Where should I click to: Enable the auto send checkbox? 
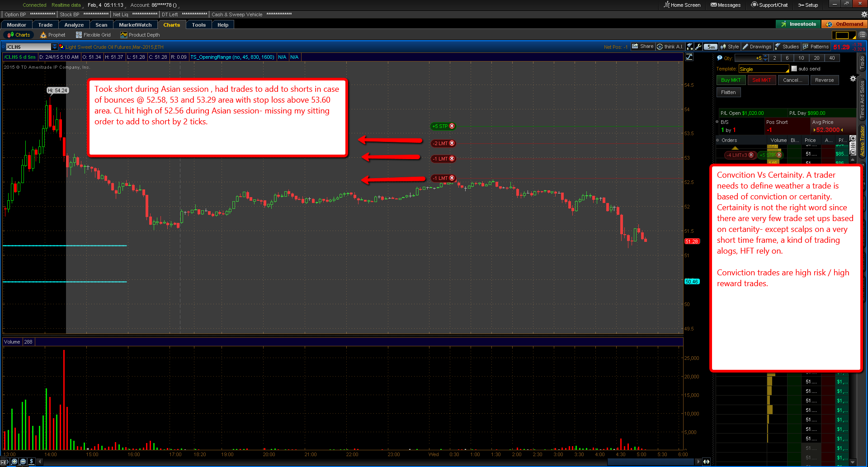click(x=794, y=69)
